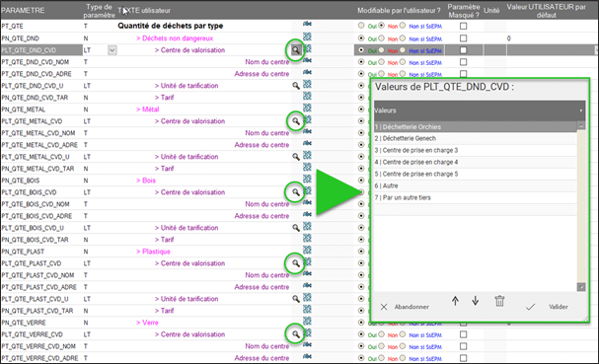Click numeric grid icon on PN_QTE_BOIS row
This screenshot has height=364, width=599.
pyautogui.click(x=307, y=179)
